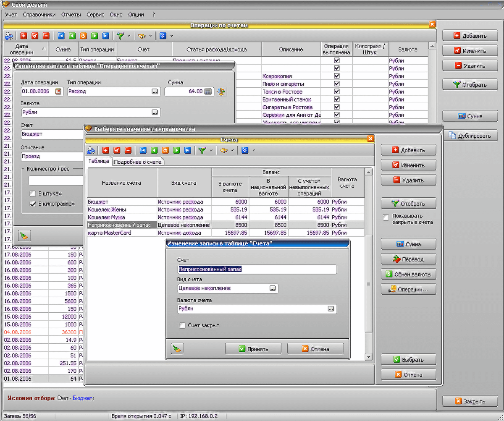Click Счета table vertical scrollbar thumb
Screen dimensions: 504x421
369,284
